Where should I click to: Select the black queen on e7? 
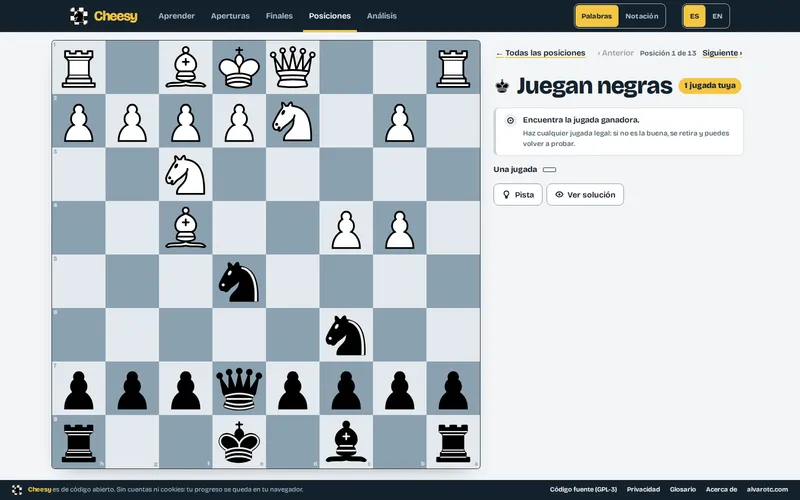[239, 388]
